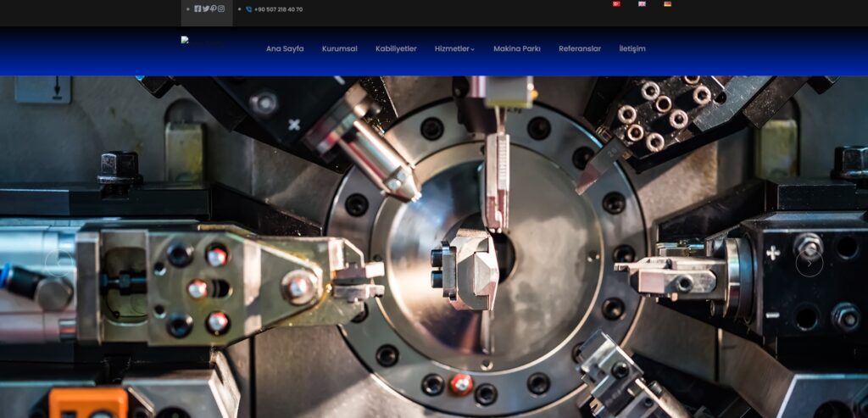
Task: Expand the Hizmetler dropdown menu
Action: (454, 48)
